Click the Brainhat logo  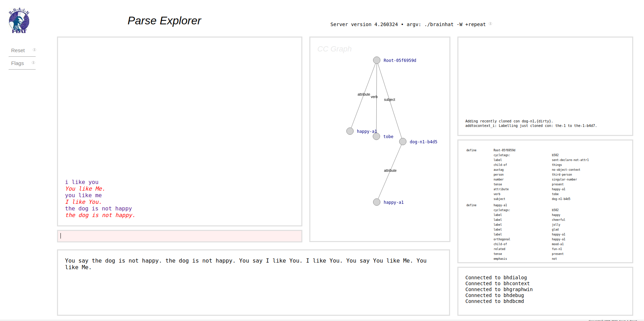(x=19, y=21)
